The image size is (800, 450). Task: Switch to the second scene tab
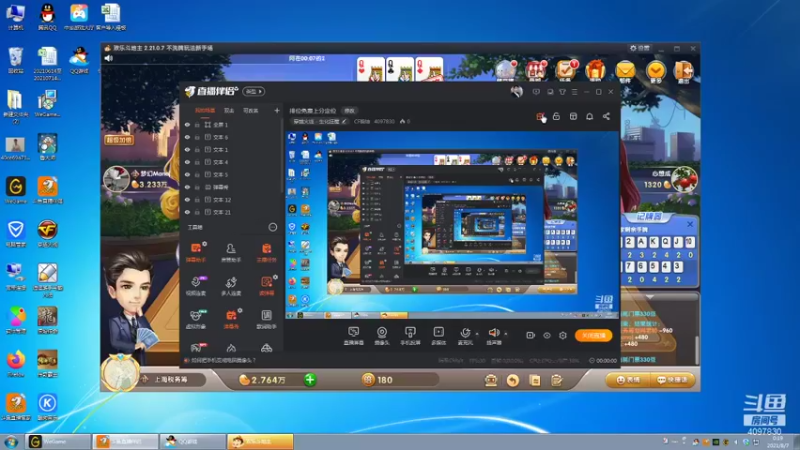[229, 110]
